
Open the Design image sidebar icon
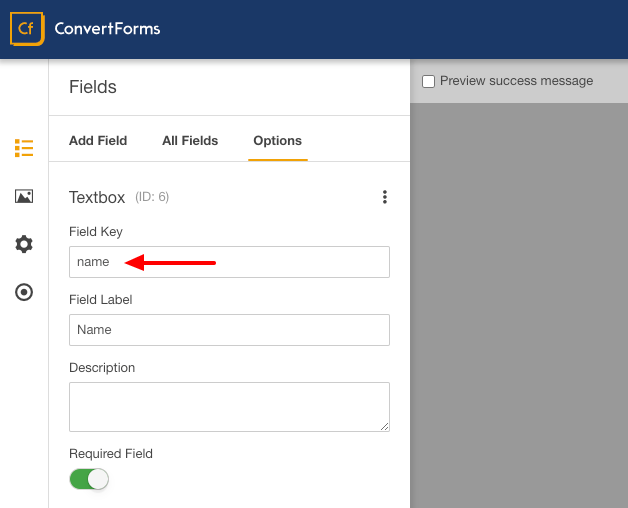24,196
